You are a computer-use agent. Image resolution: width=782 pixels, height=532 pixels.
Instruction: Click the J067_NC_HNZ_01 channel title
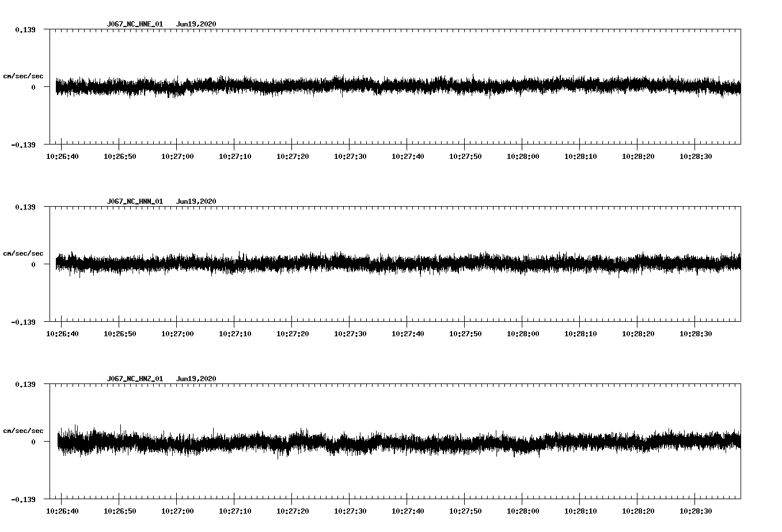pos(135,379)
